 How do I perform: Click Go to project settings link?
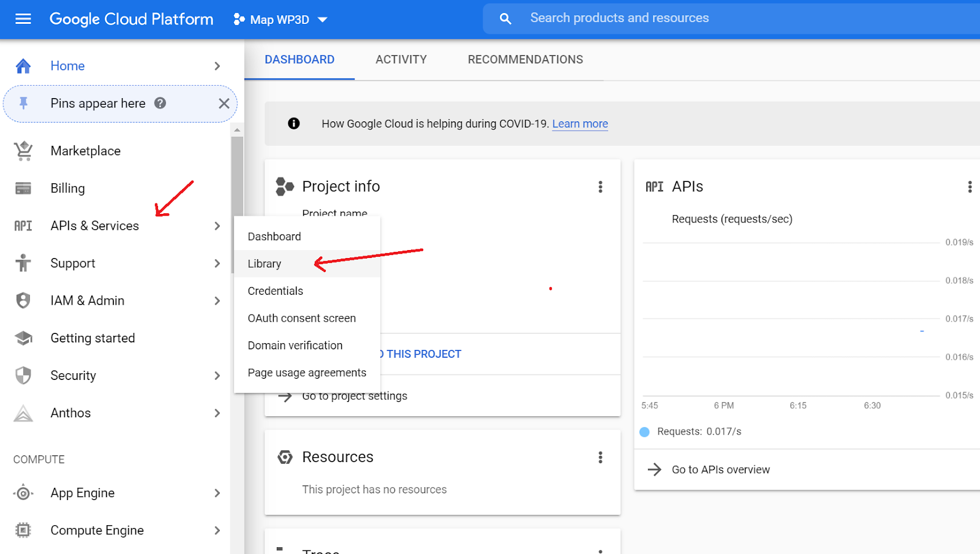(355, 396)
